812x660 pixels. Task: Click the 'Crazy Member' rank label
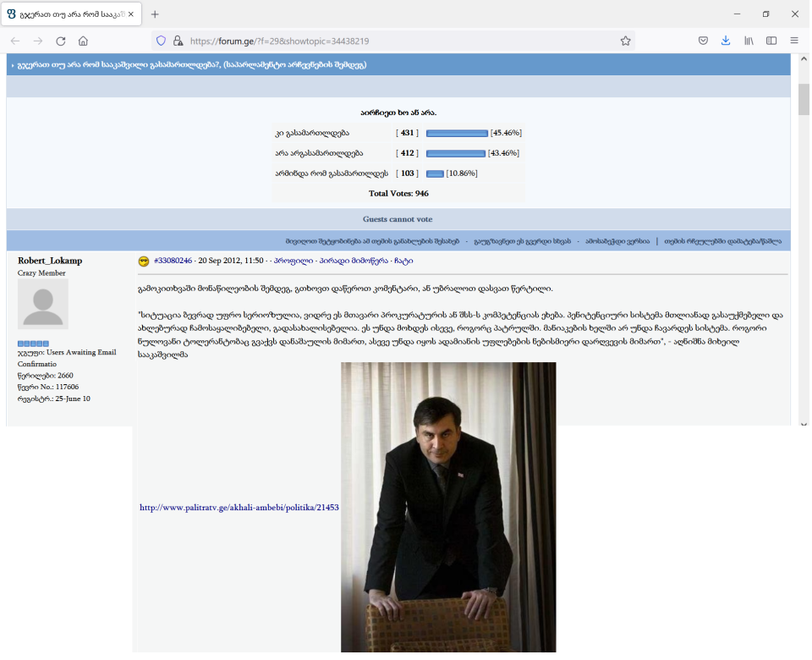[41, 273]
